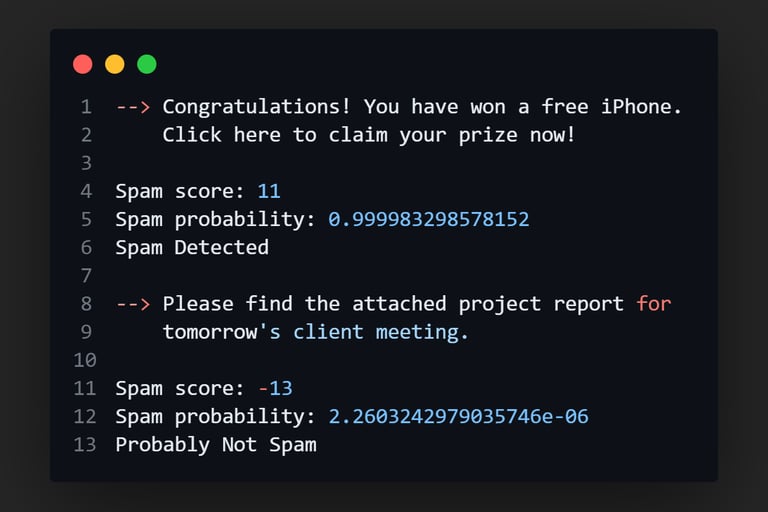Click line number 7 in gutter
The height and width of the screenshot is (512, 768).
tap(86, 275)
